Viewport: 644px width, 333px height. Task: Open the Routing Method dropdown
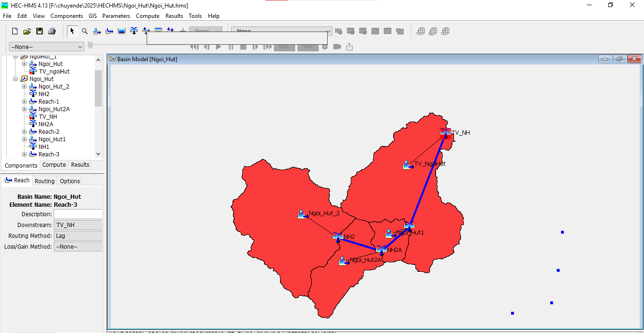78,236
